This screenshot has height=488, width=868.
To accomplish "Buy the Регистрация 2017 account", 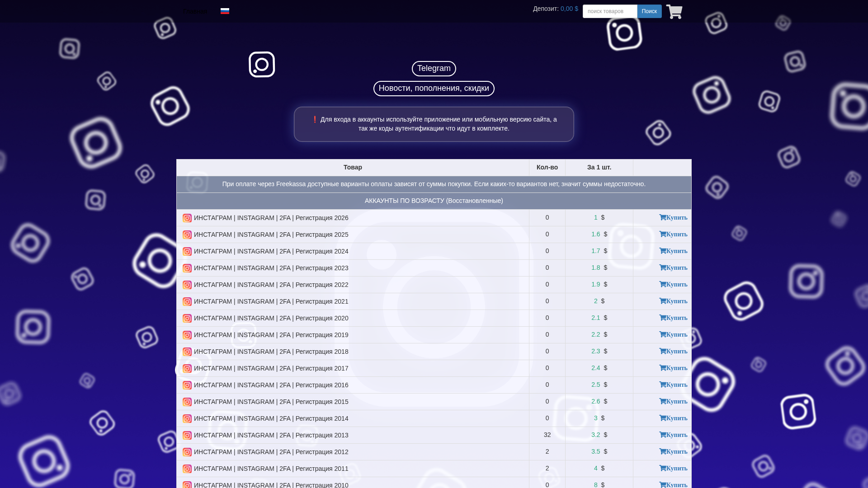I will click(673, 368).
